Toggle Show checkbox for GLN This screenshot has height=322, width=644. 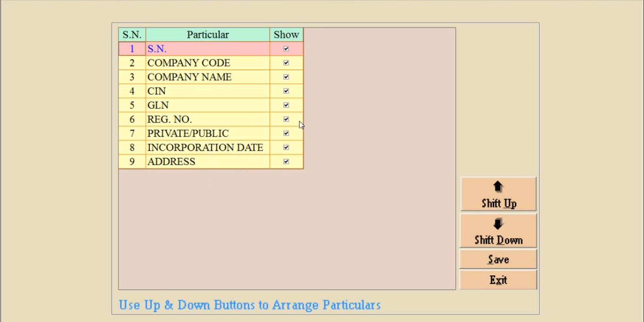tap(286, 105)
